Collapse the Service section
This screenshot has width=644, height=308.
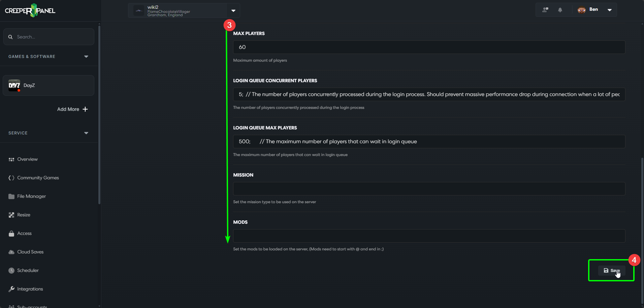pos(86,133)
